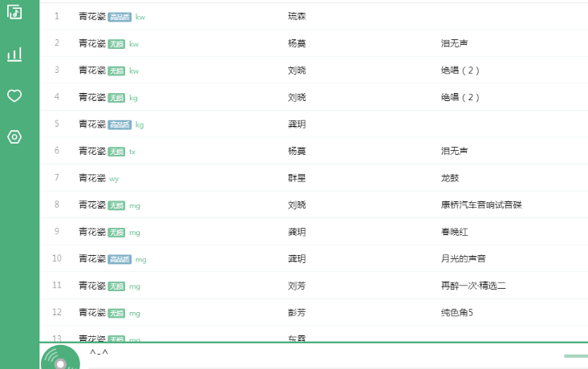Click artist 彭芳 in row 12
Viewport: 588px width, 369px height.
pyautogui.click(x=297, y=313)
